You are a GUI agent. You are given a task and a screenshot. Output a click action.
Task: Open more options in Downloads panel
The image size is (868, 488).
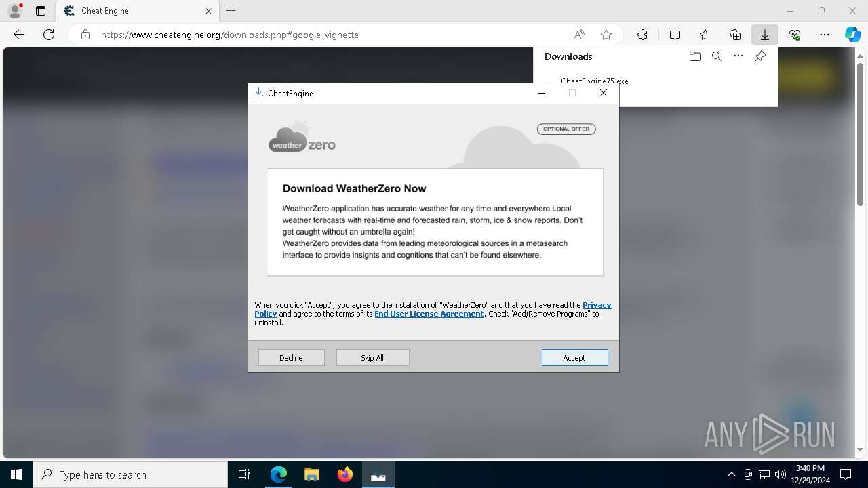pos(738,56)
